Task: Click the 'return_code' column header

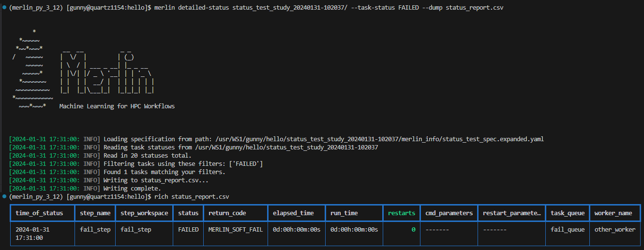Action: coord(227,213)
